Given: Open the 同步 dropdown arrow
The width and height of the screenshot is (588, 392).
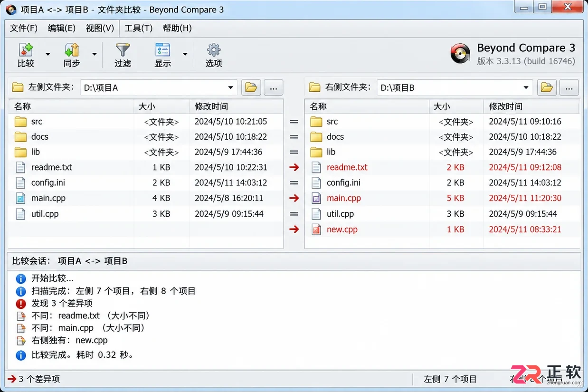Looking at the screenshot, I should coord(94,54).
